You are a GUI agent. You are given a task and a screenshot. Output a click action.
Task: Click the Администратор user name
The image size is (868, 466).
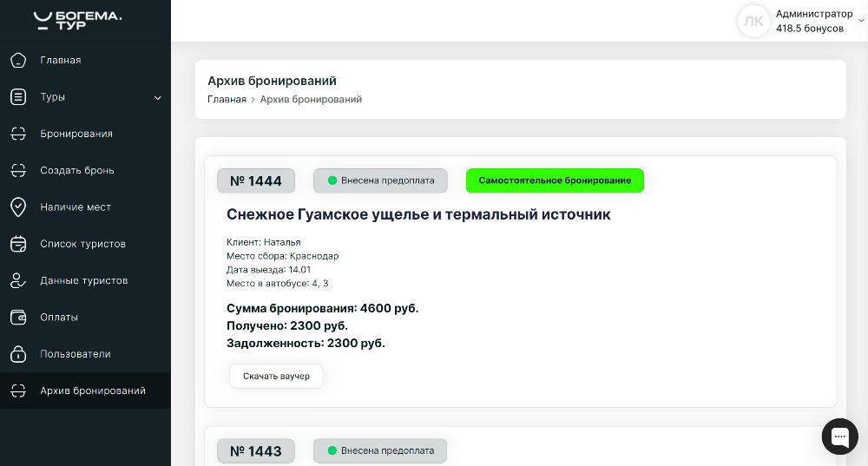[x=814, y=14]
